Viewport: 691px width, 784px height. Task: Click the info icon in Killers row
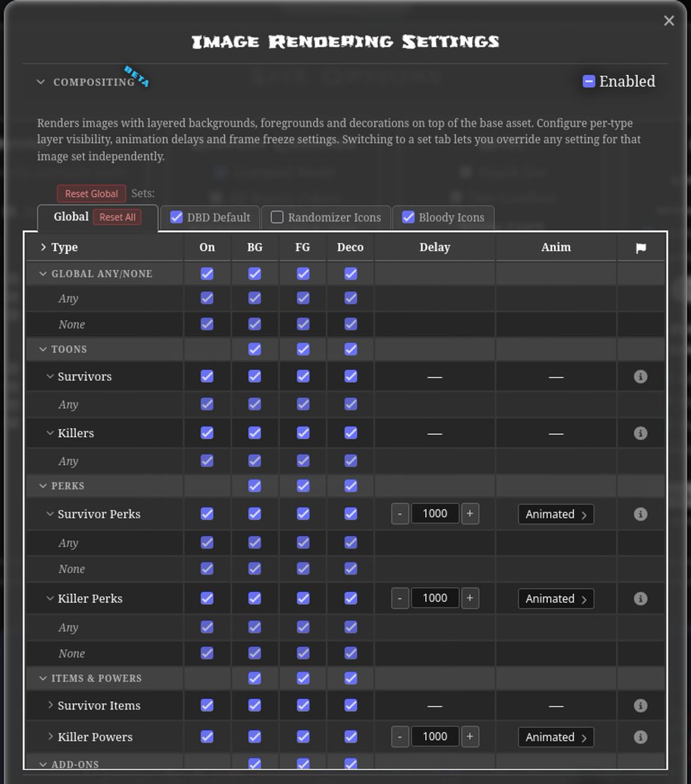point(641,433)
